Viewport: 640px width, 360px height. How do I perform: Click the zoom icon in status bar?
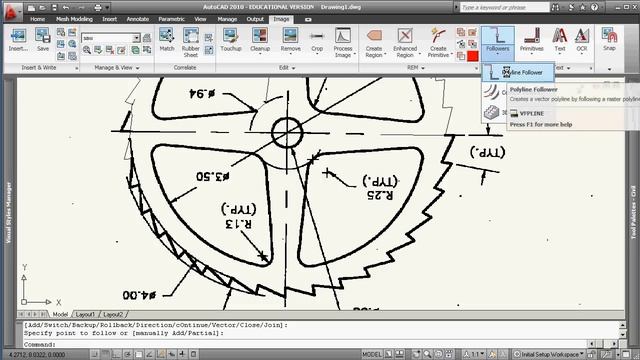pos(427,354)
